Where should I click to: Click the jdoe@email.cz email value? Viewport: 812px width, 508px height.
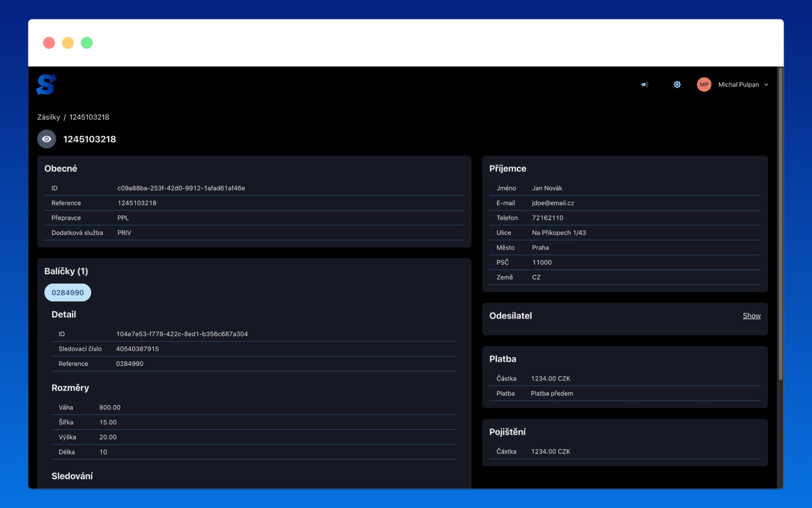point(553,203)
